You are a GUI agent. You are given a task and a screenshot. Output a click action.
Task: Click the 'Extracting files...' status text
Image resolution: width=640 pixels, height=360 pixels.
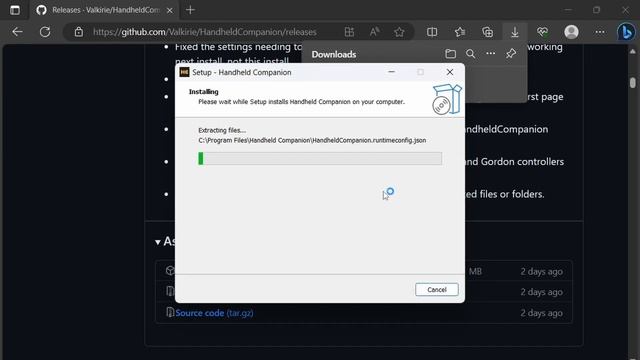222,130
